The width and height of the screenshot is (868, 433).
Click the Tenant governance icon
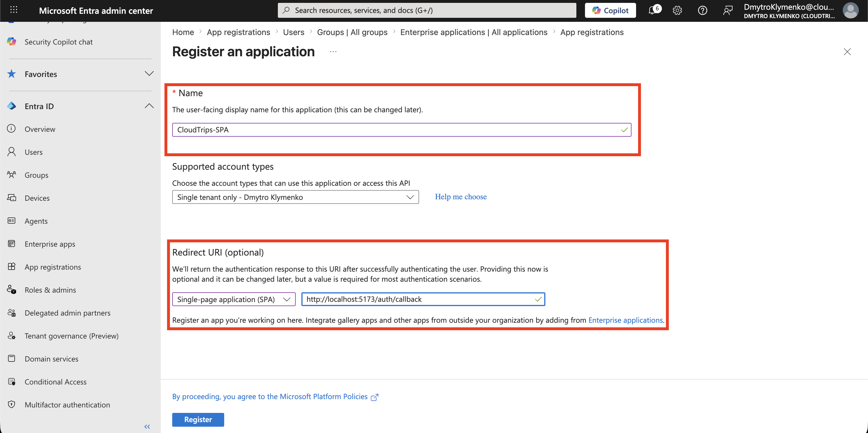click(x=11, y=336)
